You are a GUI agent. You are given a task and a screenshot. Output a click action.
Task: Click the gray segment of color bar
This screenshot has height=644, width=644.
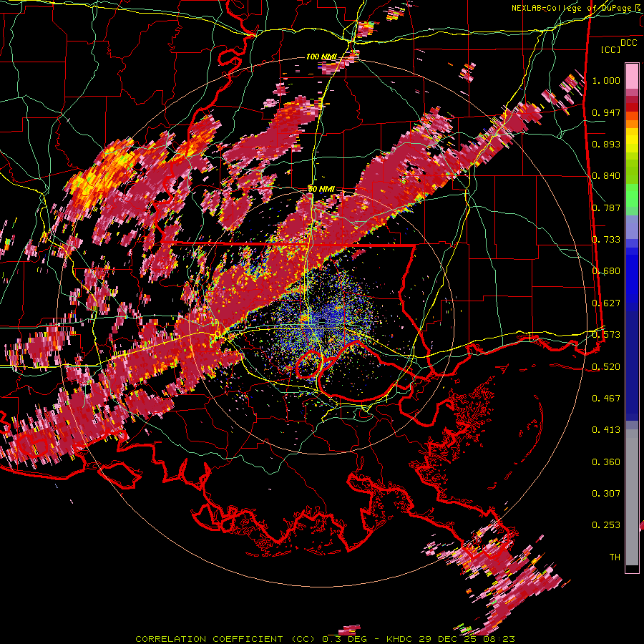(632, 499)
